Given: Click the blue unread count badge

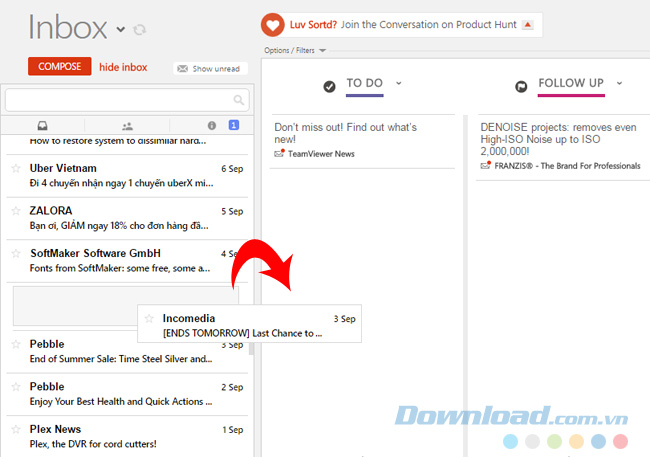Looking at the screenshot, I should point(234,125).
